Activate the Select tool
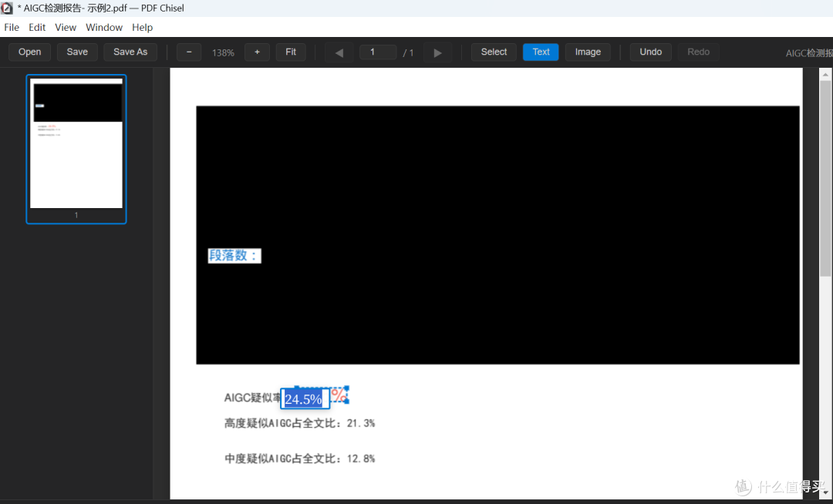Viewport: 833px width, 504px height. [x=494, y=52]
